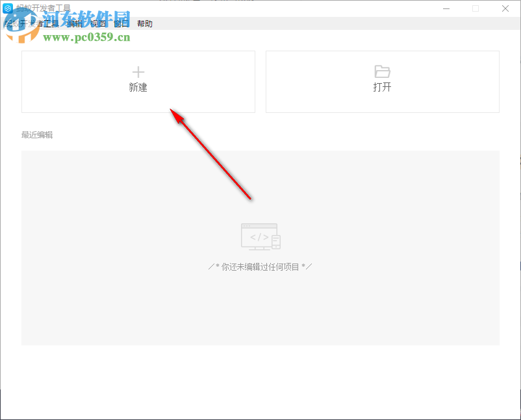
Task: Open the 帮助 menu
Action: point(145,23)
